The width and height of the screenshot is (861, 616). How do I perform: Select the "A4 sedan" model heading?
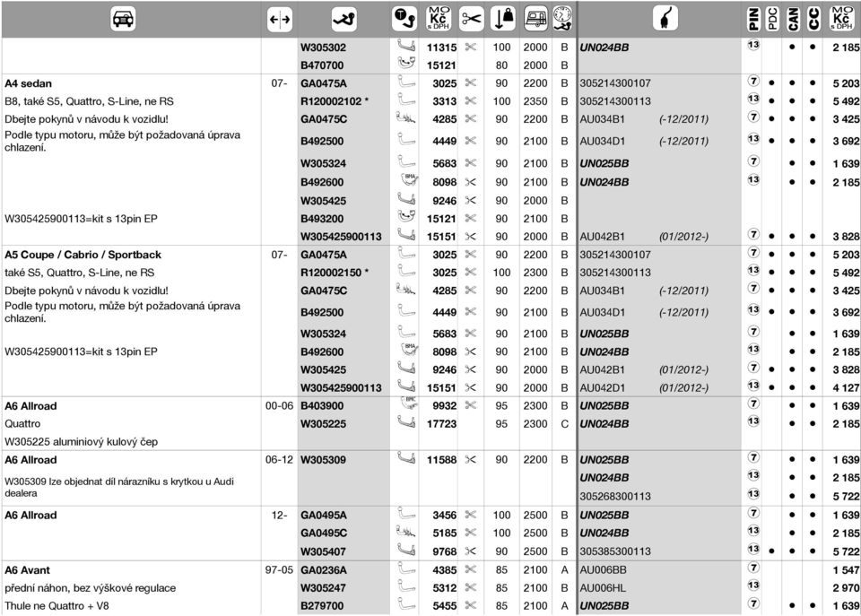click(x=28, y=83)
